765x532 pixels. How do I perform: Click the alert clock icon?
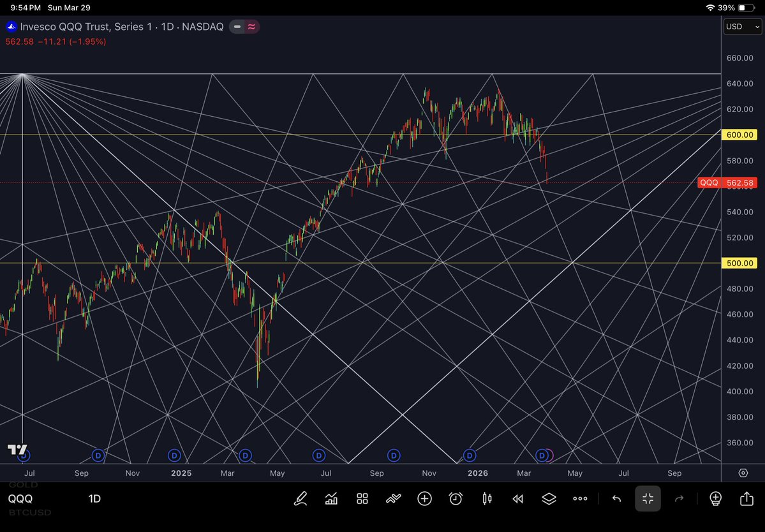pos(455,499)
